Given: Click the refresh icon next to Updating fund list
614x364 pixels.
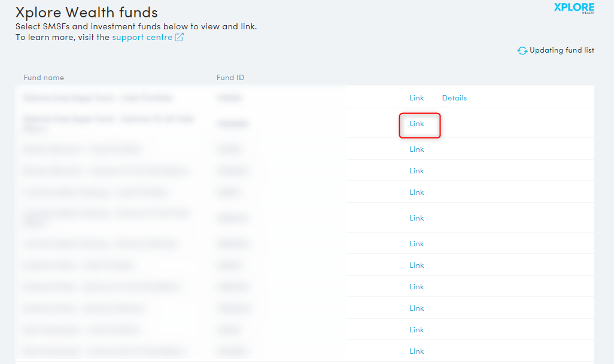Looking at the screenshot, I should [x=522, y=50].
